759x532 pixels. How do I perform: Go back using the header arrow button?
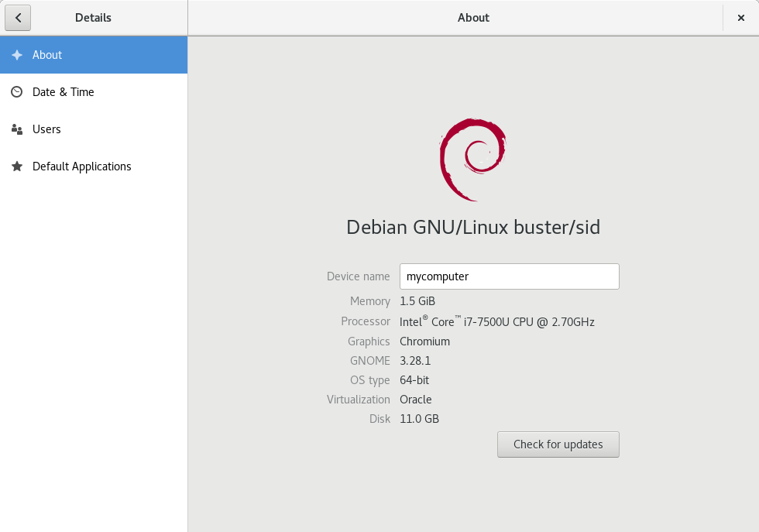click(18, 18)
